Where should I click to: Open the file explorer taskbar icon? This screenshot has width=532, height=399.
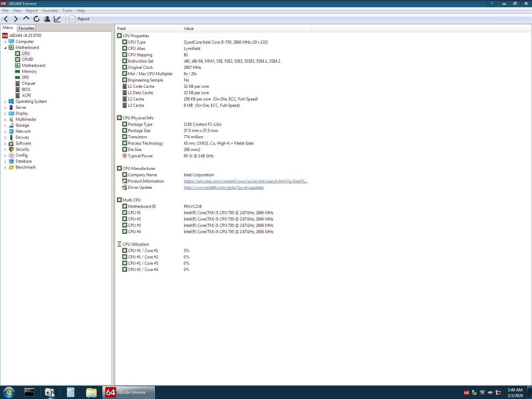click(x=91, y=392)
